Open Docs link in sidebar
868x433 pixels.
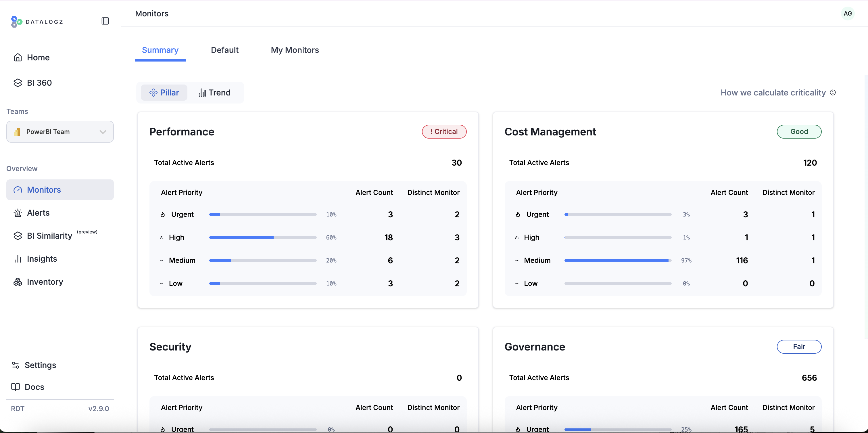34,387
